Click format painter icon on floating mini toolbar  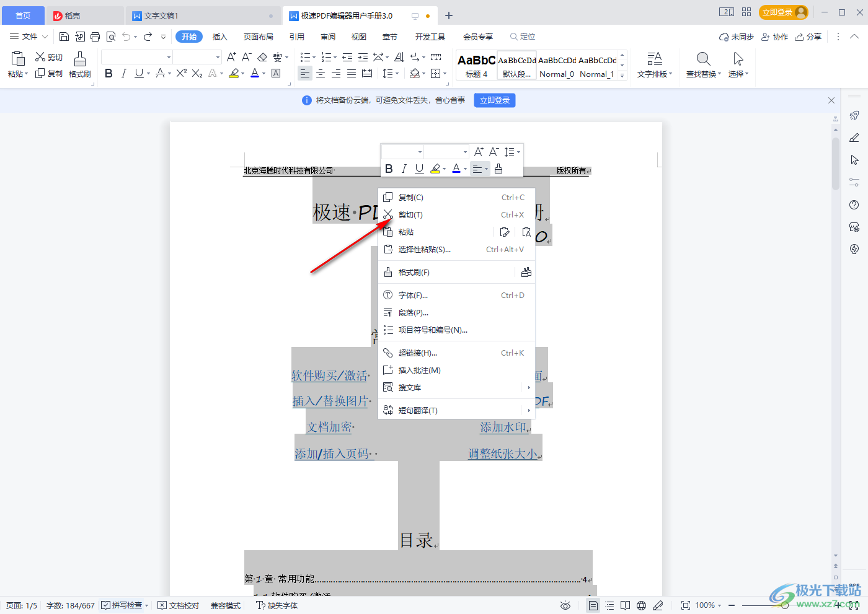[498, 169]
